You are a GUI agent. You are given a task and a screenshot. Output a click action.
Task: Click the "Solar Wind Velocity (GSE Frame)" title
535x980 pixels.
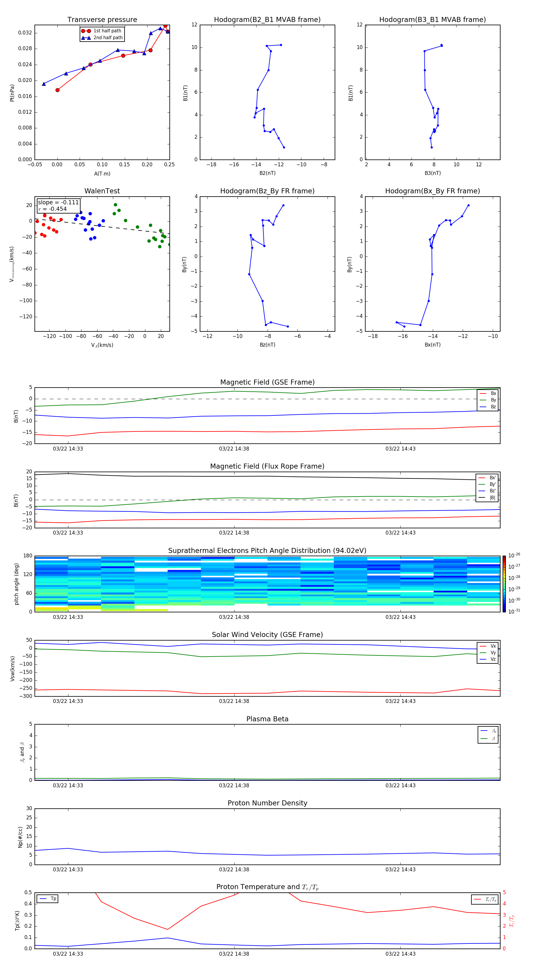tap(267, 635)
